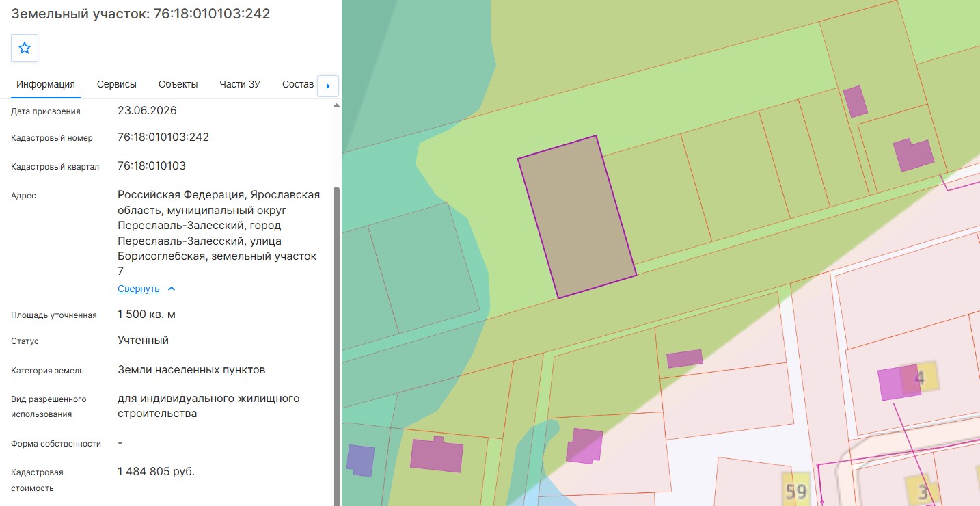Image resolution: width=980 pixels, height=506 pixels.
Task: Click the Вид разрешенного использования label
Action: 49,407
